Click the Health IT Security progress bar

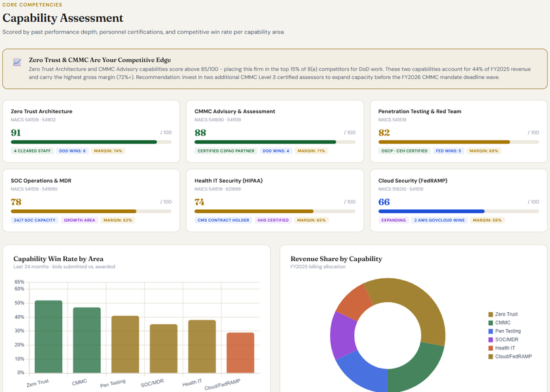pyautogui.click(x=274, y=211)
